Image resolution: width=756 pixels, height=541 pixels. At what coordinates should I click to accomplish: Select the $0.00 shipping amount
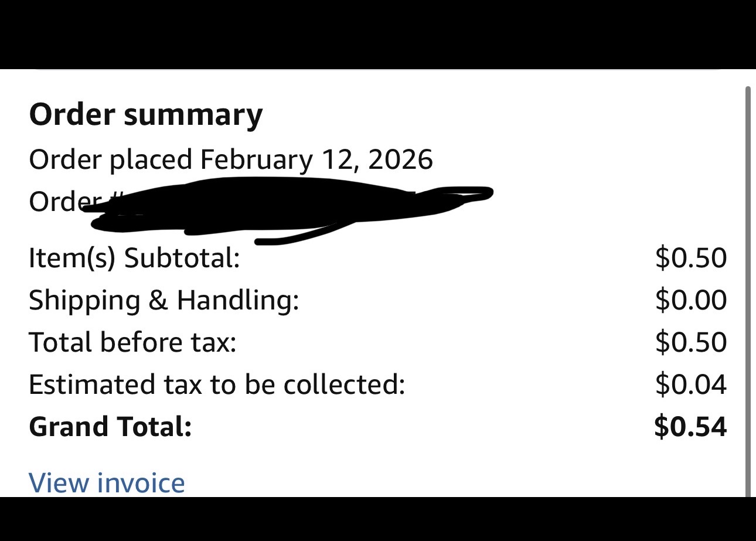point(691,300)
